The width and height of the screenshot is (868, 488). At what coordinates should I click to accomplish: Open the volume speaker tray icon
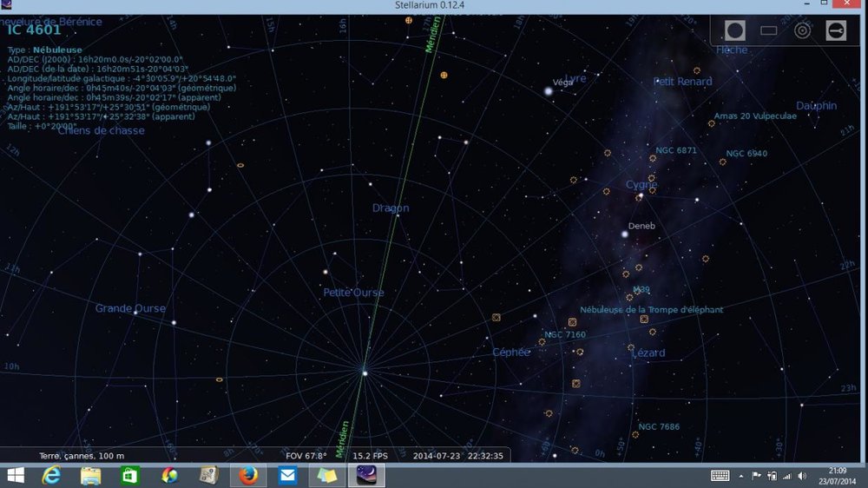[802, 476]
